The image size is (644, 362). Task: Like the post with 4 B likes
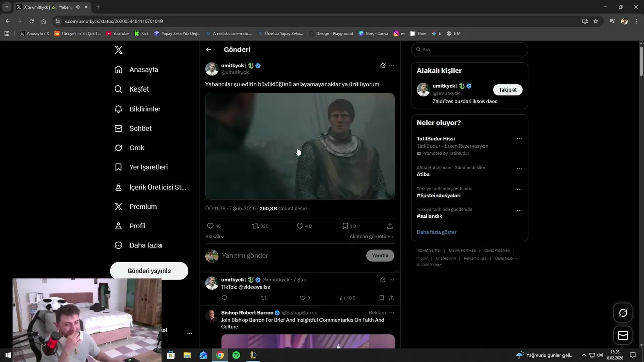(304, 226)
